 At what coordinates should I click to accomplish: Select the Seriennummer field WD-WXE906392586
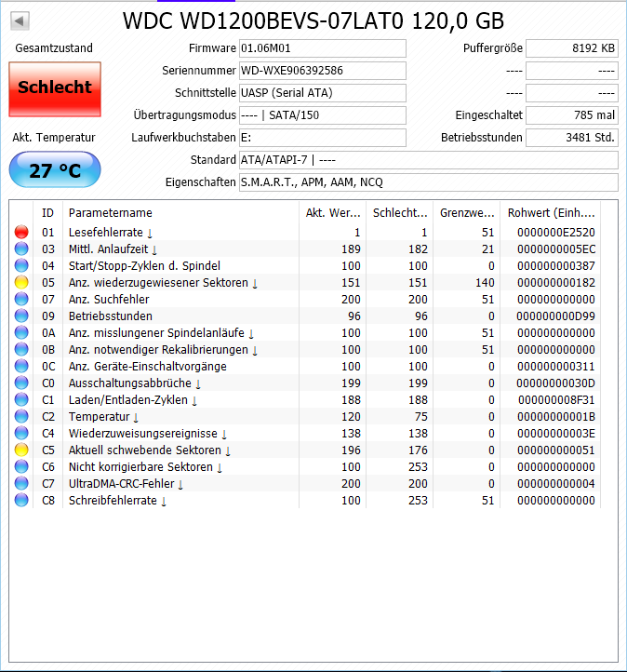(x=323, y=71)
